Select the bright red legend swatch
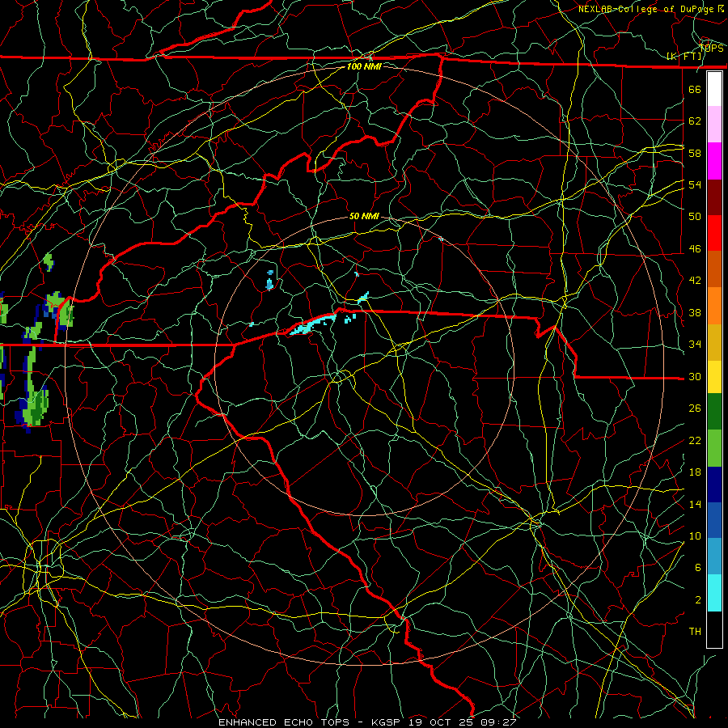 pos(714,233)
